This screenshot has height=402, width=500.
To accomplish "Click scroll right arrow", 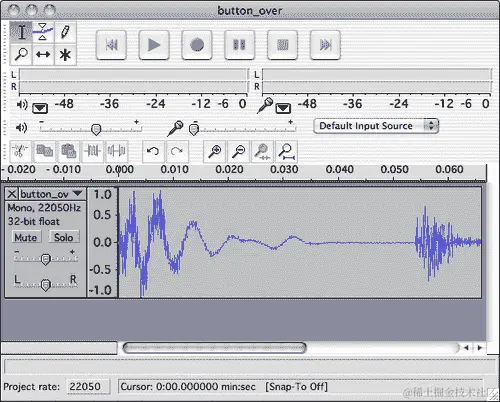I will [x=480, y=348].
